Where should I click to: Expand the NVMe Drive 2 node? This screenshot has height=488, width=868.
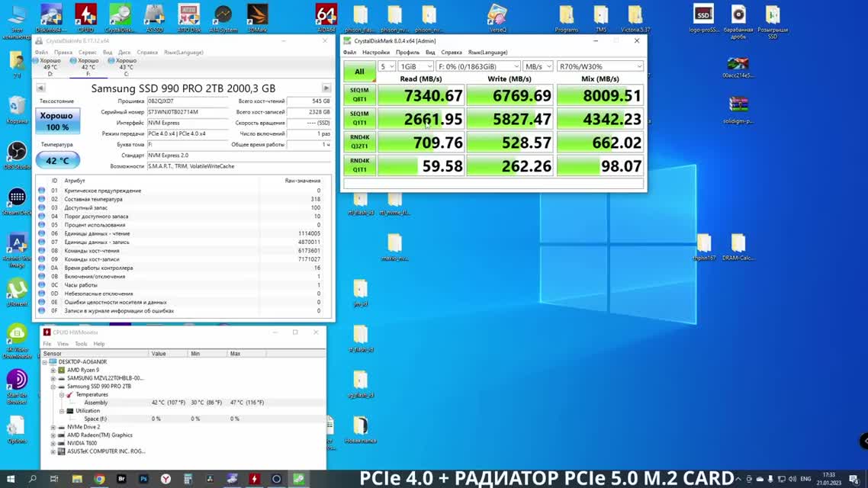pyautogui.click(x=53, y=427)
